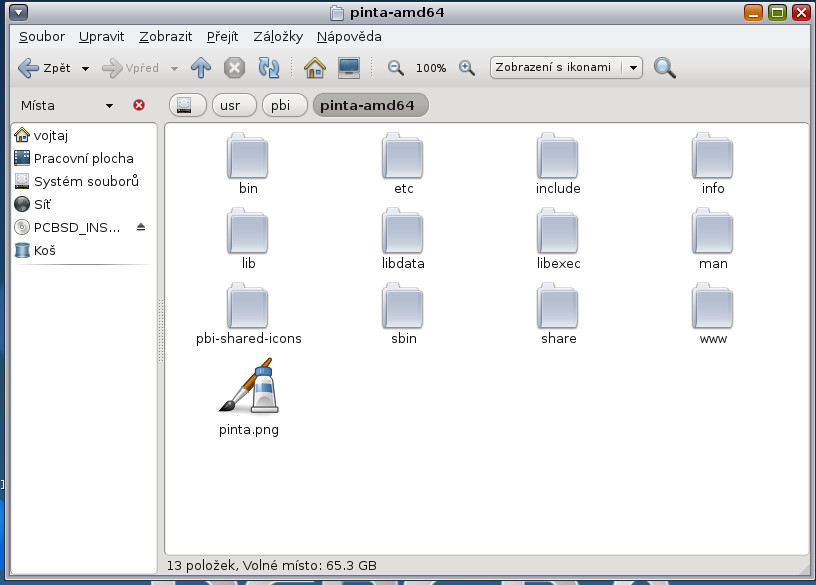Select Koš in the sidebar
Screen dimensions: 816x585
(x=45, y=250)
